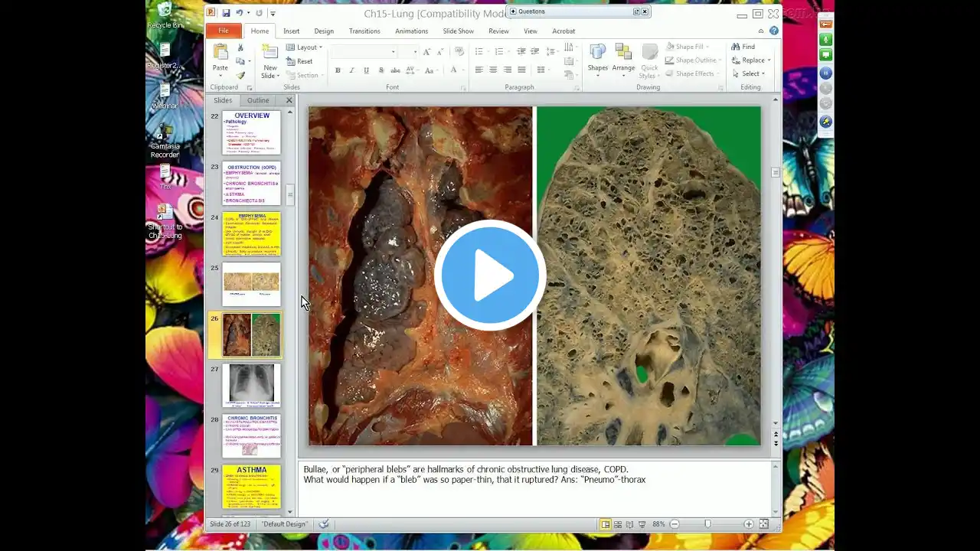Click Fit Slide to Window button

(763, 524)
